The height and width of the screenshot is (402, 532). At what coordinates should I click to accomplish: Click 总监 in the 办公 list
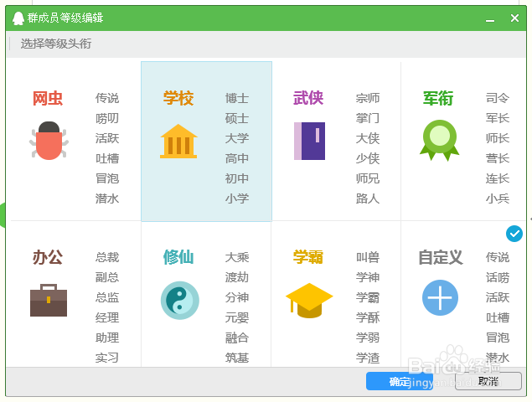107,297
